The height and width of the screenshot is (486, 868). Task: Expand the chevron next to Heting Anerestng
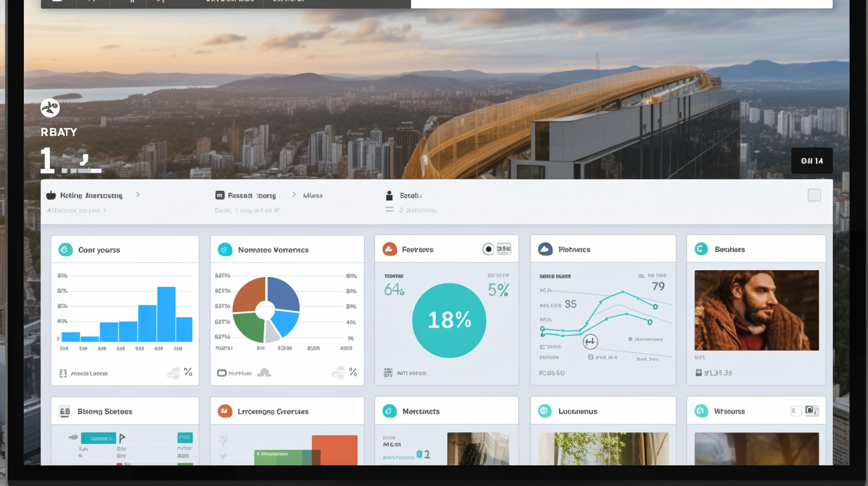pyautogui.click(x=138, y=195)
